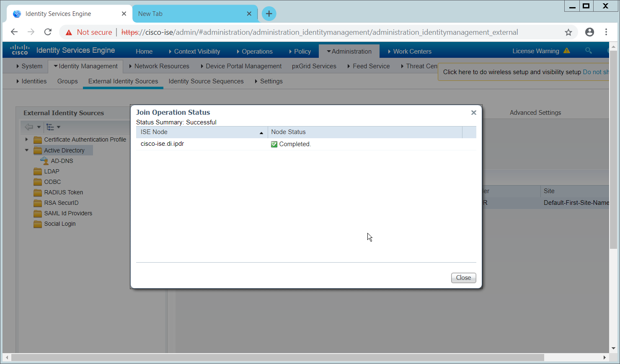Sort by the ISE Node column header
Viewport: 620px width, 364px height.
(x=201, y=132)
